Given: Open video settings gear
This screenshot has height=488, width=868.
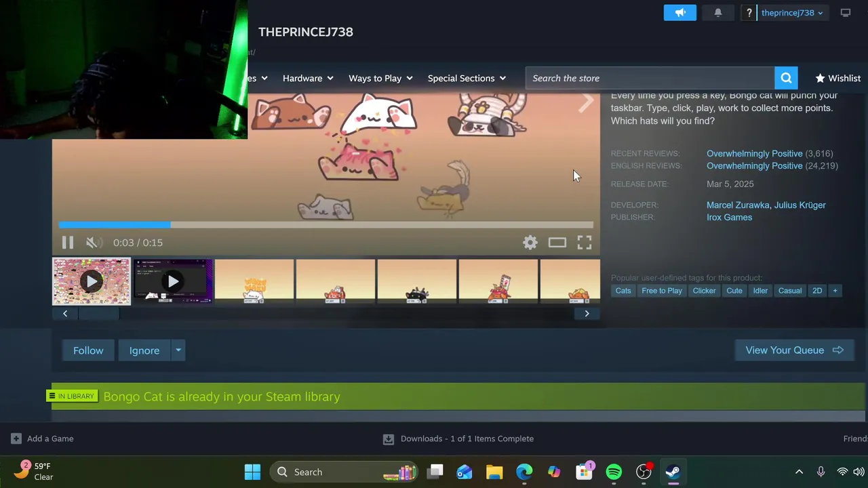Looking at the screenshot, I should (x=530, y=243).
